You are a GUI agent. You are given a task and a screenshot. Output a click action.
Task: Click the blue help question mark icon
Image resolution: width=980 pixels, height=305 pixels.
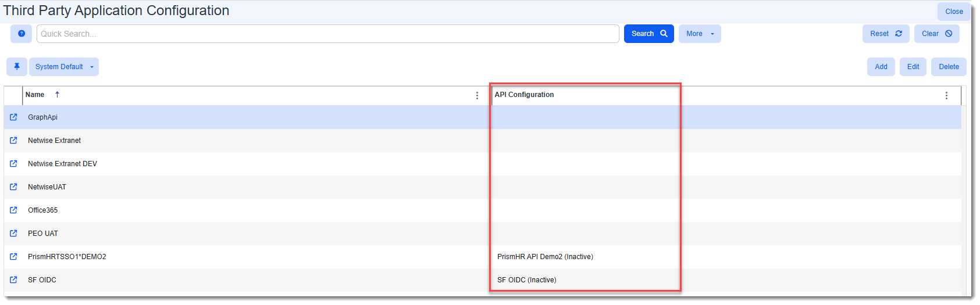(21, 34)
